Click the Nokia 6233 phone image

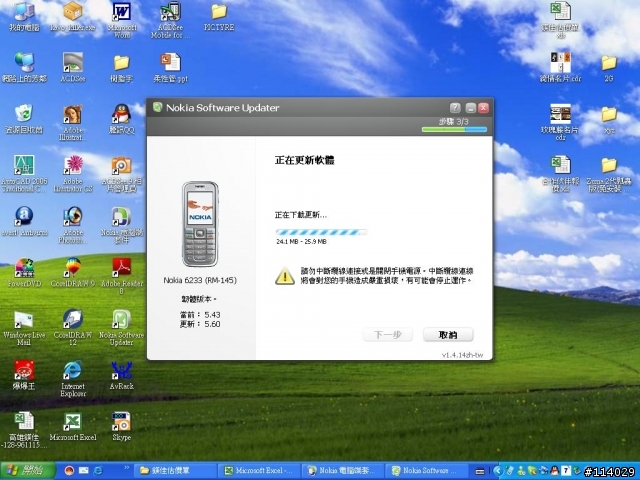pyautogui.click(x=200, y=224)
